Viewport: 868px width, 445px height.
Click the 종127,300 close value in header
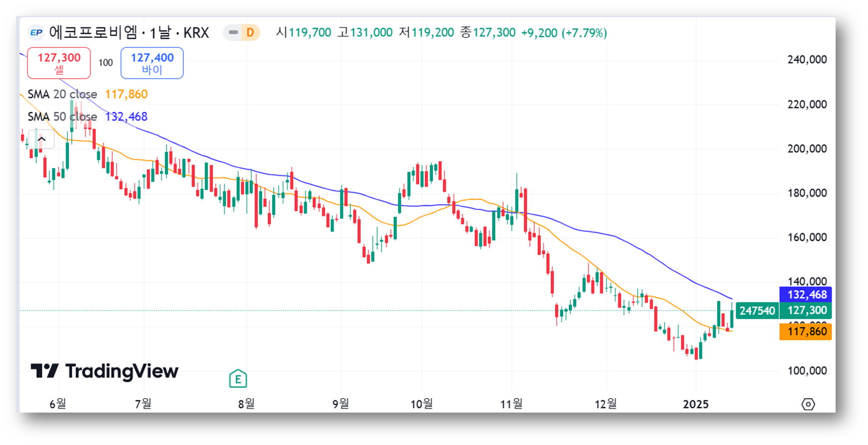[x=488, y=33]
